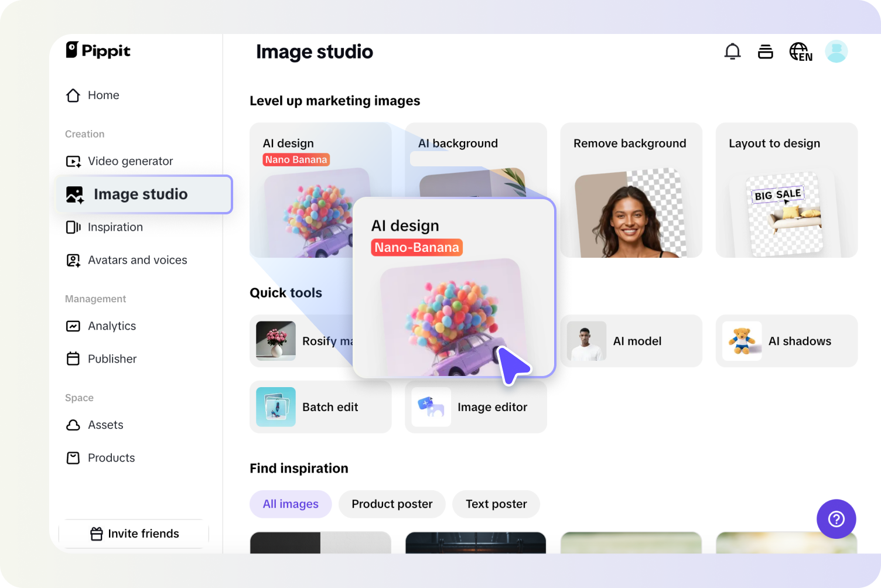Click the Avatars and voices icon
Image resolution: width=881 pixels, height=588 pixels.
point(73,260)
